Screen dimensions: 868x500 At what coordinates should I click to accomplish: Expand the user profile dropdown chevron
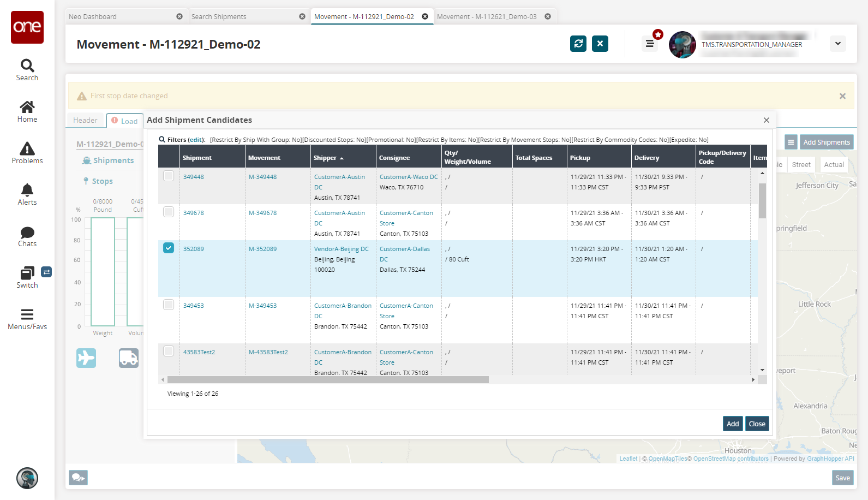837,44
